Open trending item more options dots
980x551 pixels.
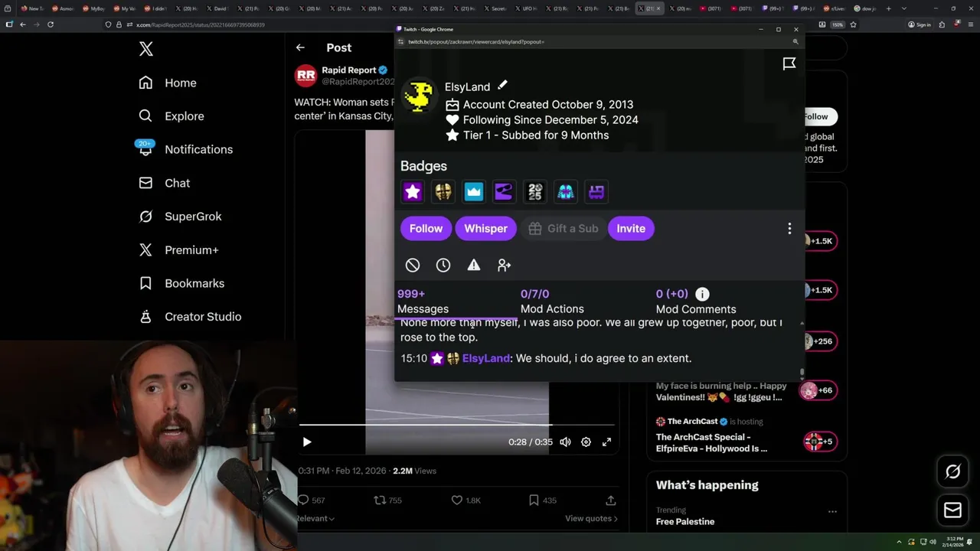(832, 511)
